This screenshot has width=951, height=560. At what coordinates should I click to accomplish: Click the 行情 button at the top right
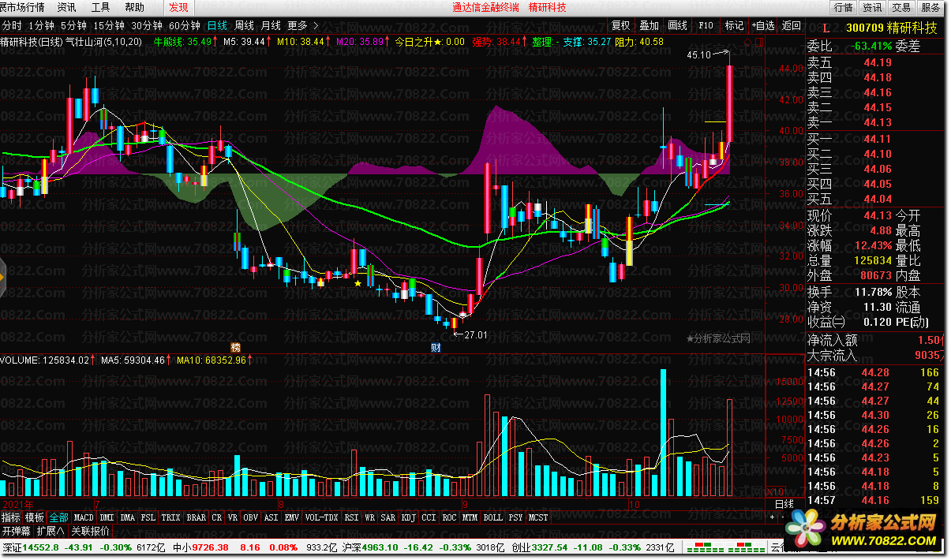point(843,7)
